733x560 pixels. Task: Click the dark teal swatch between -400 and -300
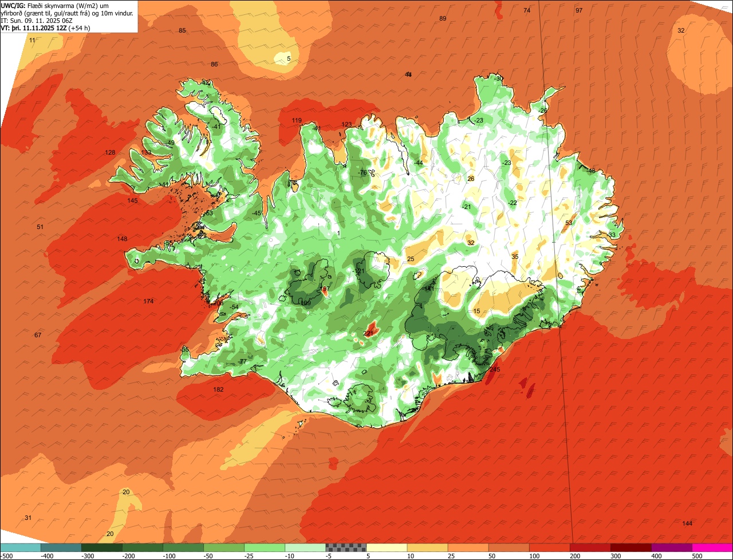click(x=61, y=547)
